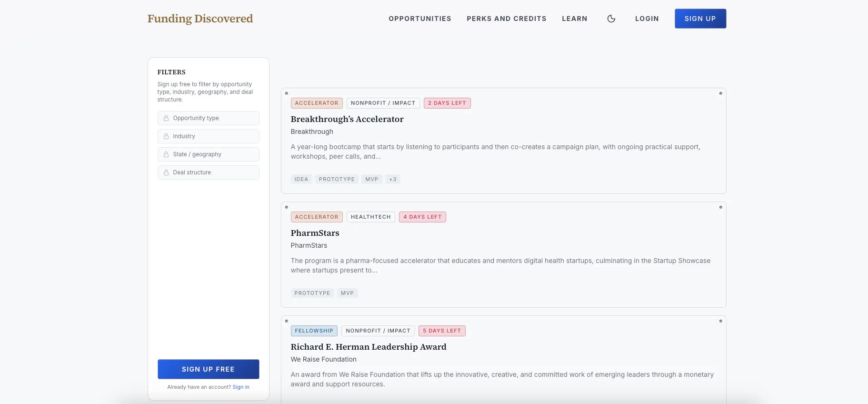
Task: Click the PharmStars organization name below title
Action: pos(309,245)
